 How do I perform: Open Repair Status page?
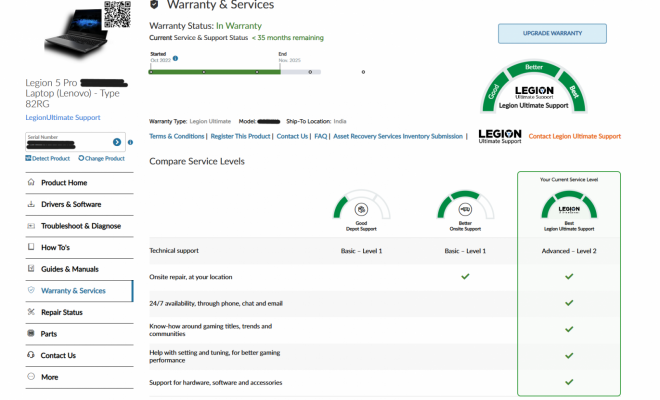[79, 312]
